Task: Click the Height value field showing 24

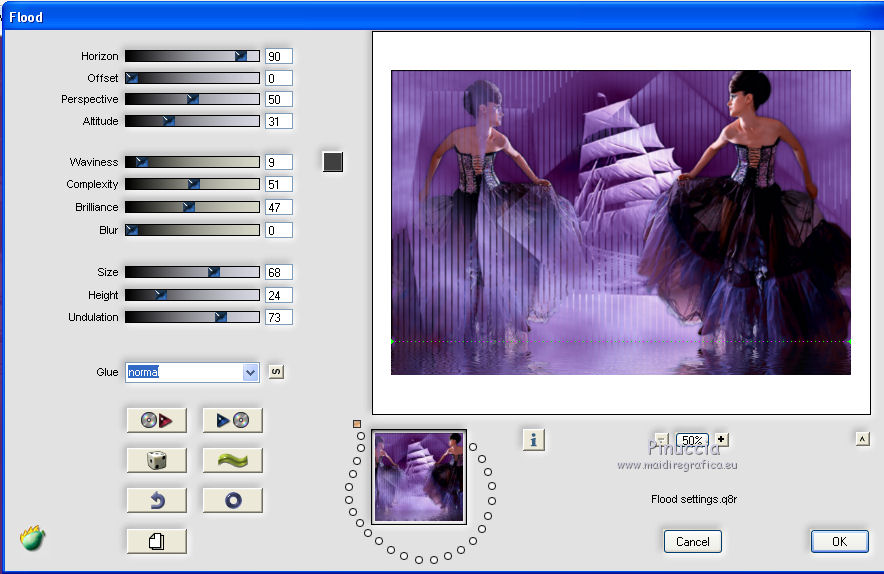Action: (279, 295)
